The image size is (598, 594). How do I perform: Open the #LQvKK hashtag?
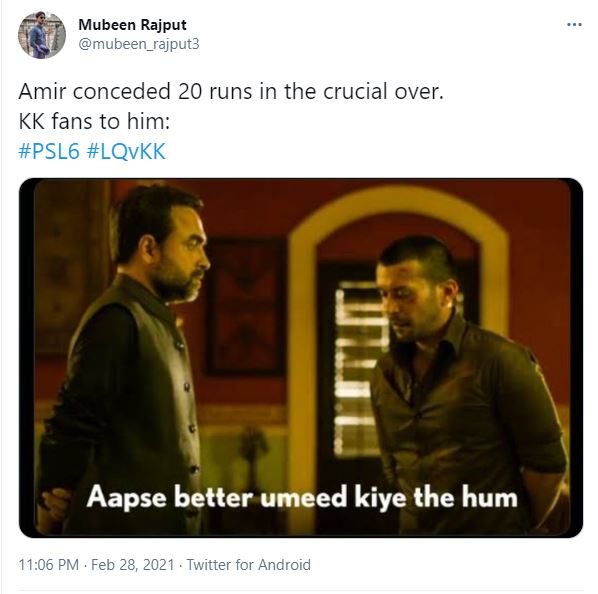pos(126,151)
